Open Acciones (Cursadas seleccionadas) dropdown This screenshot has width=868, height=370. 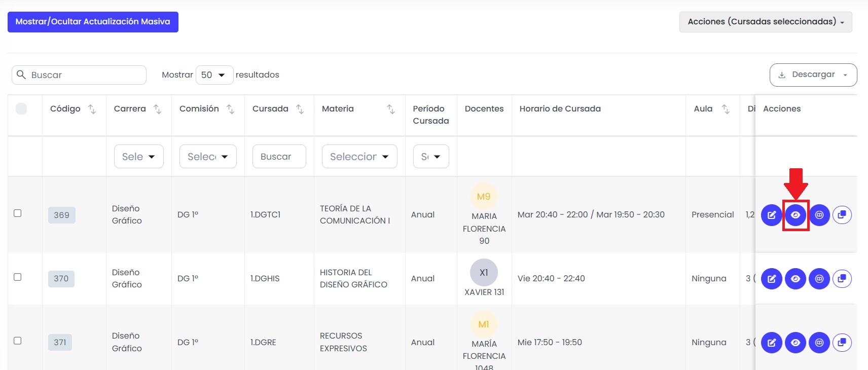click(766, 22)
